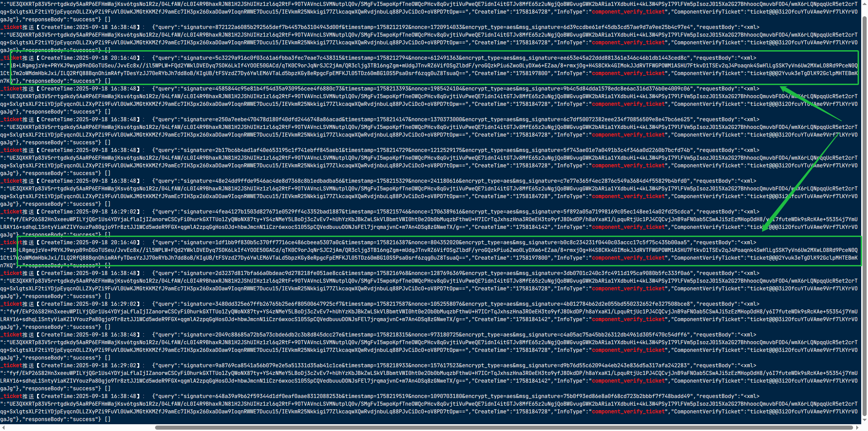
Task: Click the text nonce=973180725
Action: pos(436,335)
